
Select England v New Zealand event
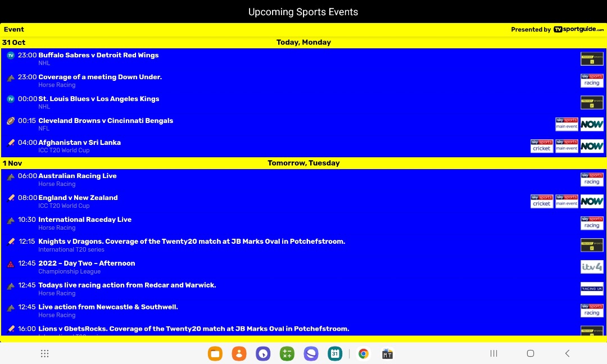78,198
